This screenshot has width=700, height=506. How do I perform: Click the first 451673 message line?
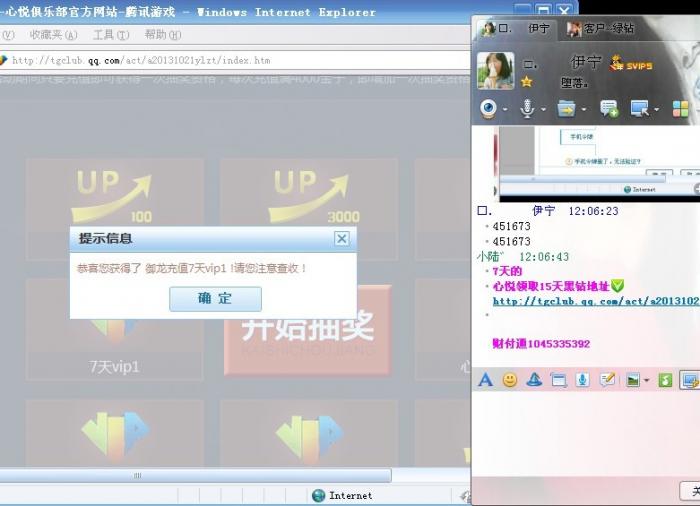(x=512, y=226)
